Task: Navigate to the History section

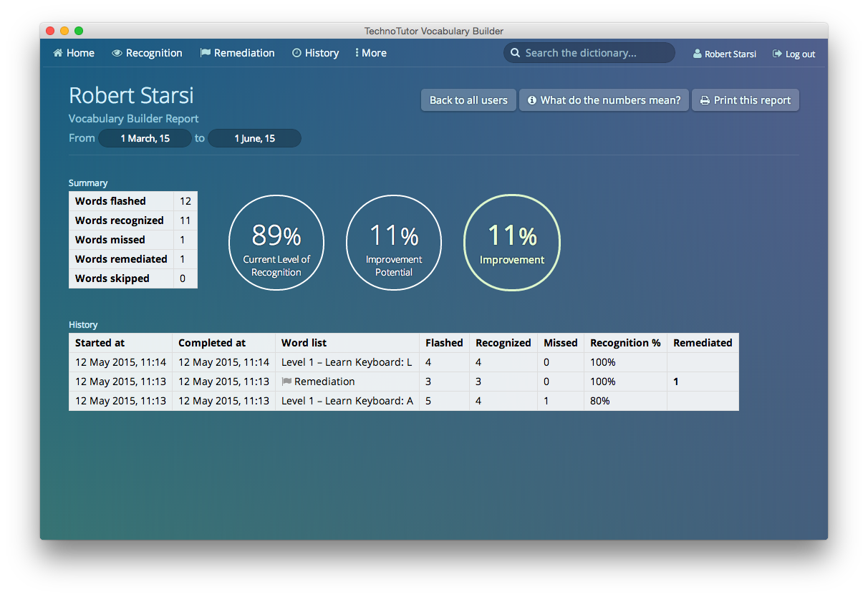Action: pos(321,52)
